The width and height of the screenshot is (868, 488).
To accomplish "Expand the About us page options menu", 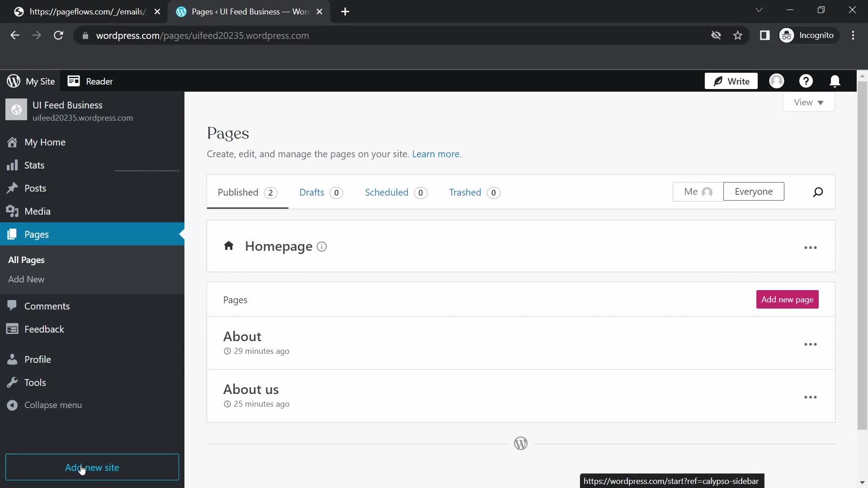I will click(810, 396).
